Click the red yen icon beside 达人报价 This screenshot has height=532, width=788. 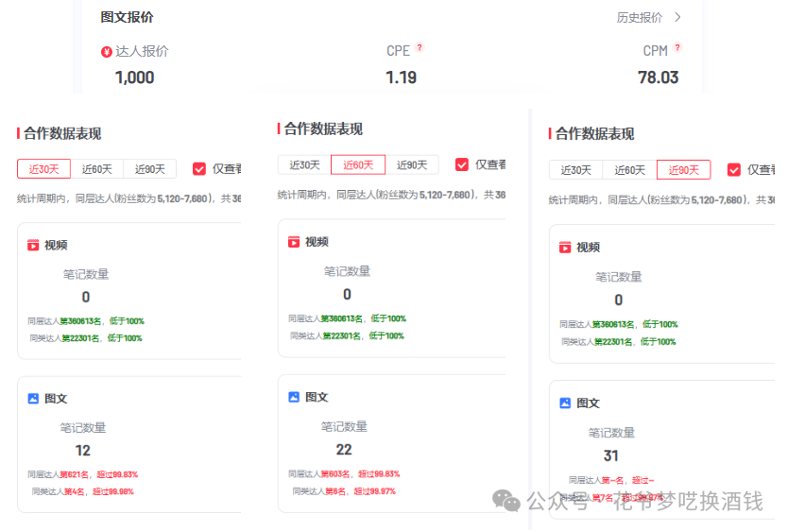click(x=107, y=52)
